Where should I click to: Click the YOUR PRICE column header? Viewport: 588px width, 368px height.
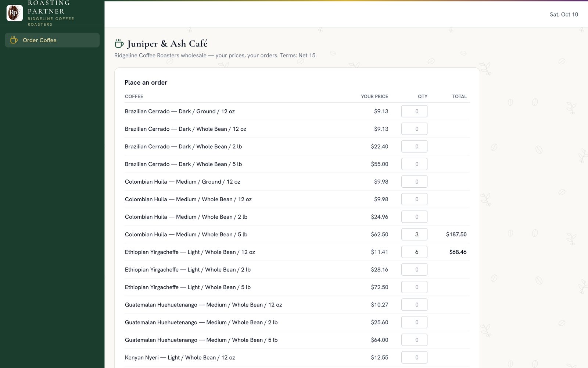click(x=374, y=96)
